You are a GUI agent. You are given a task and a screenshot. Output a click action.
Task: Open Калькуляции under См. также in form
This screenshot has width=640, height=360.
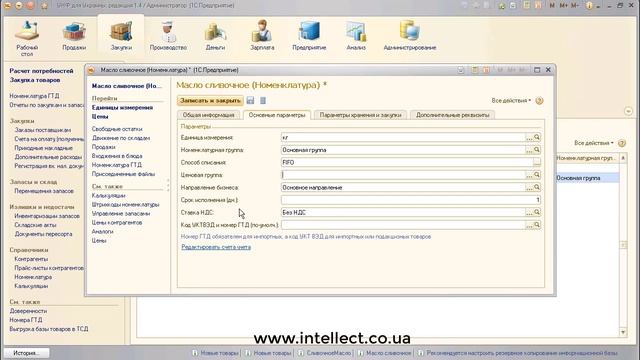108,196
